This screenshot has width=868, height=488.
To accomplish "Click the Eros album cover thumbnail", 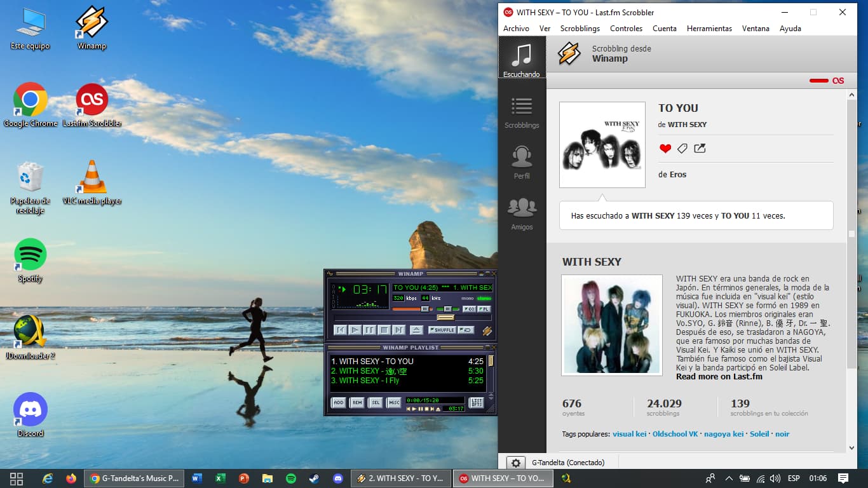I will [x=602, y=145].
